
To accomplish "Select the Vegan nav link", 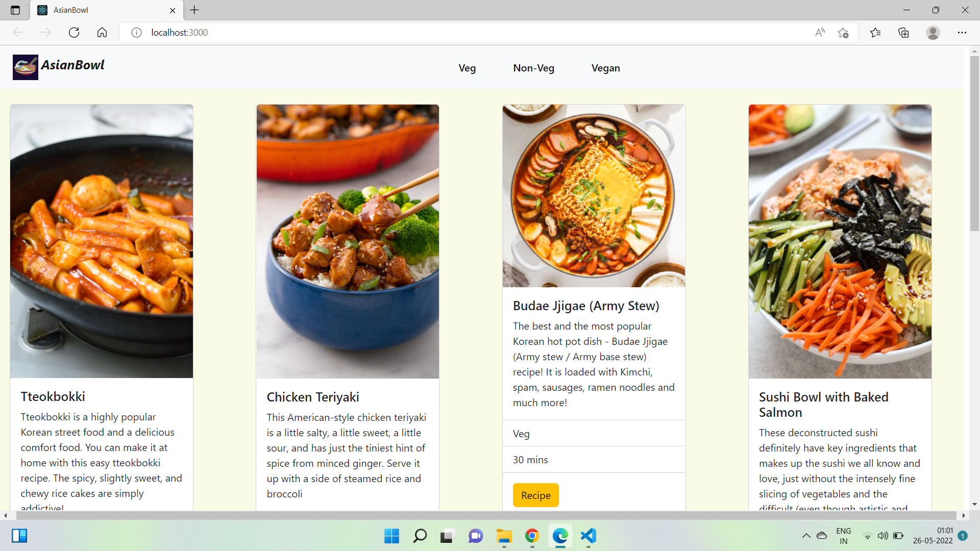I will pos(606,68).
